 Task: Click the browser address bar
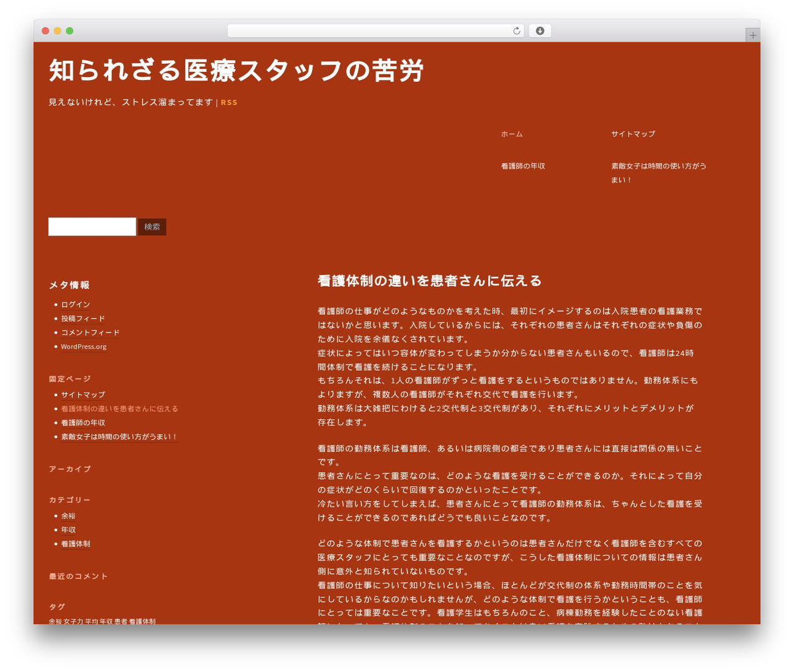[x=375, y=31]
